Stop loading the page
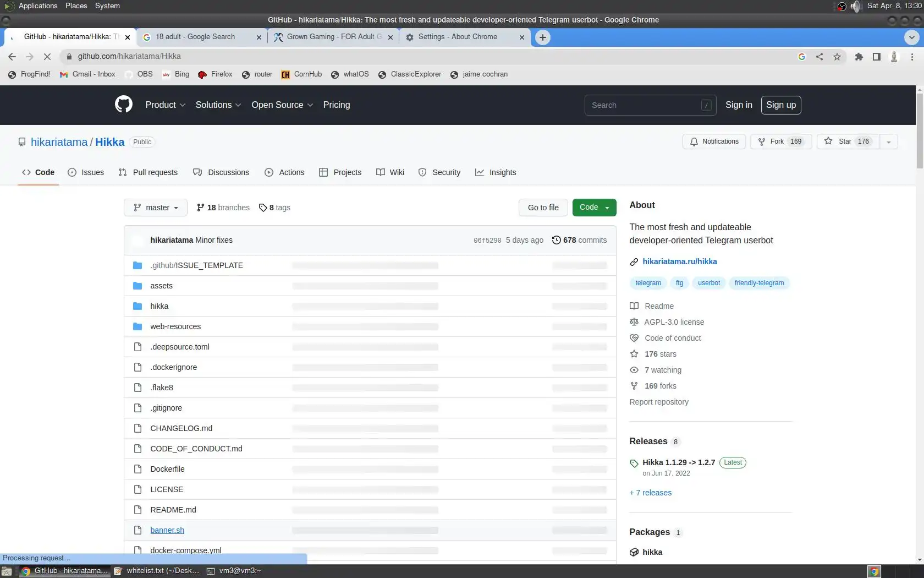The image size is (924, 578). click(x=47, y=57)
